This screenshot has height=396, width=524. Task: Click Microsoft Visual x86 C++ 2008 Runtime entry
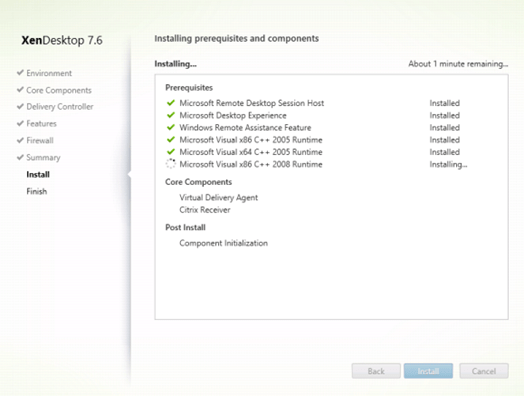click(251, 164)
